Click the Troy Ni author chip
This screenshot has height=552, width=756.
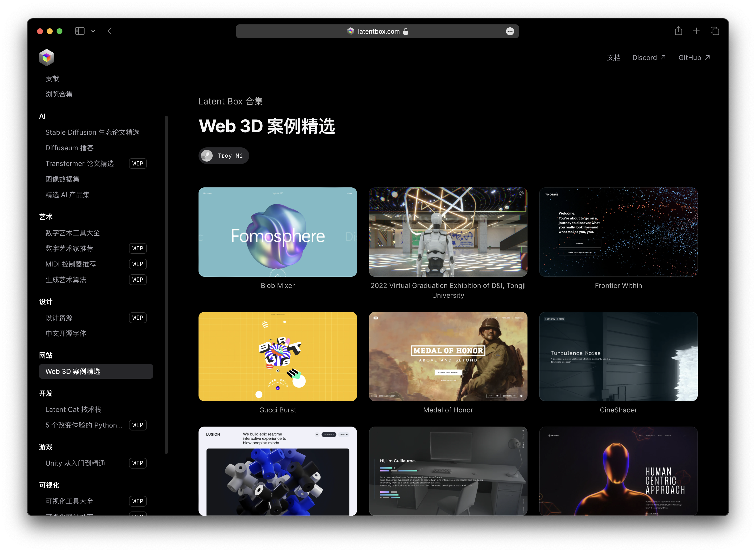point(224,156)
